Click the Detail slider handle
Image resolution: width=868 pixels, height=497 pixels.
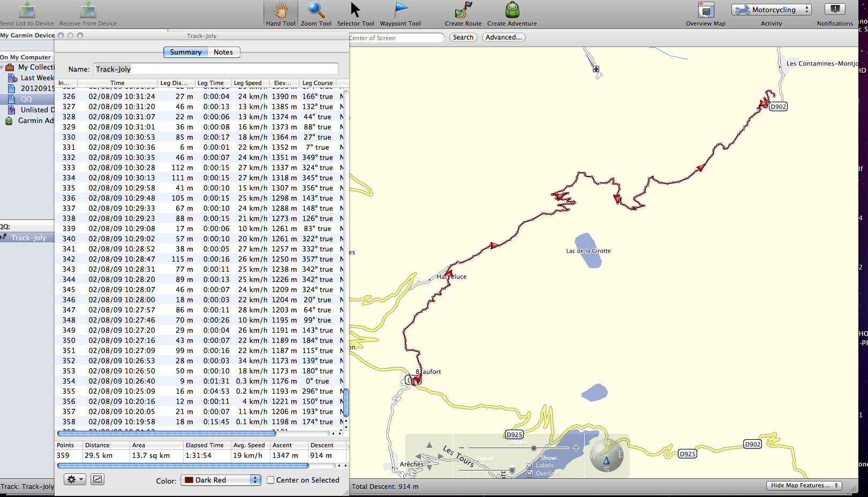click(x=512, y=470)
